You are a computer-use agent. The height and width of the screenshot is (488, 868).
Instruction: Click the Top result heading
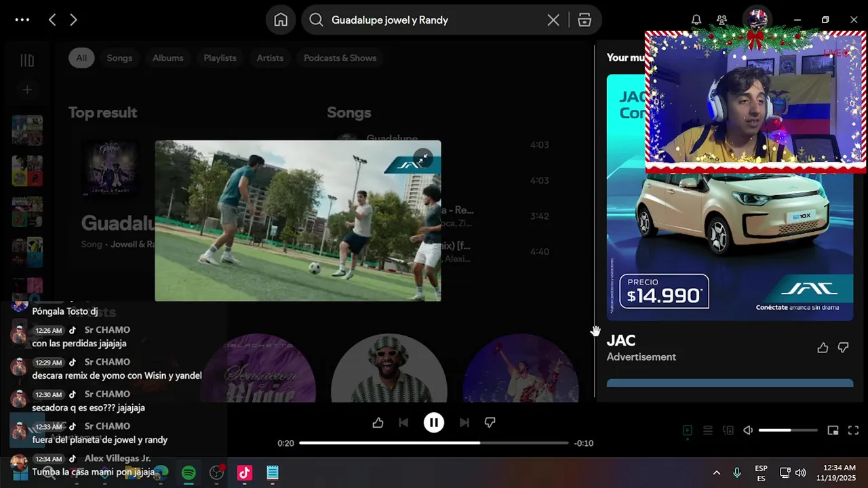pos(102,113)
